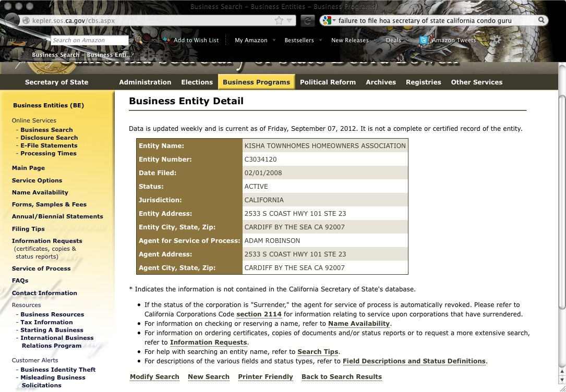Screen dimensions: 566x392
Task: Click the Add to Wish List icon
Action: tap(166, 40)
